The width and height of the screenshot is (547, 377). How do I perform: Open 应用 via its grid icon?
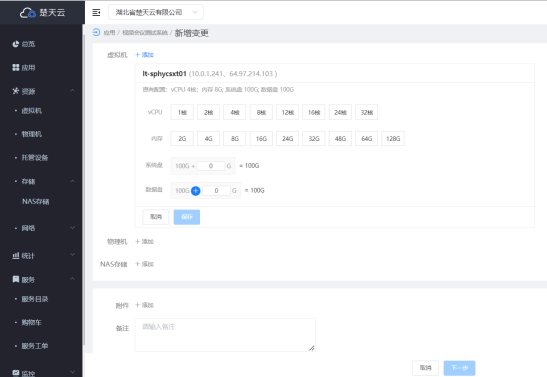tap(15, 67)
